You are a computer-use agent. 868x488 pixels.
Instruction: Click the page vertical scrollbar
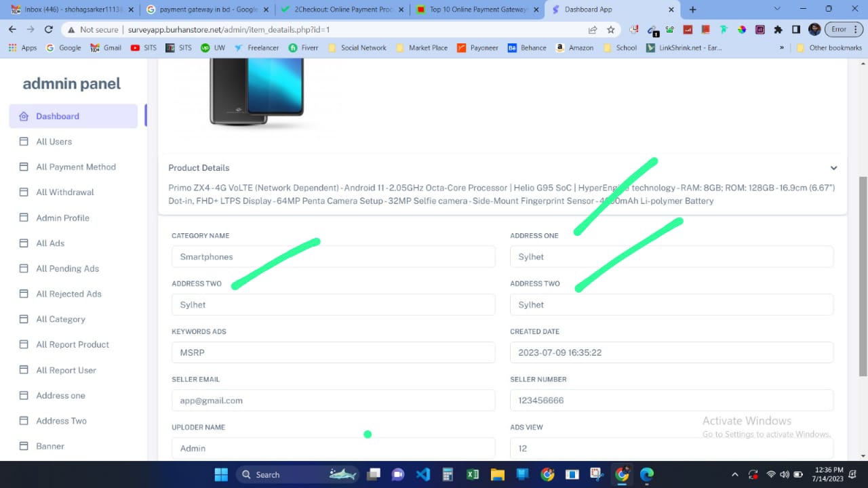[x=863, y=271]
